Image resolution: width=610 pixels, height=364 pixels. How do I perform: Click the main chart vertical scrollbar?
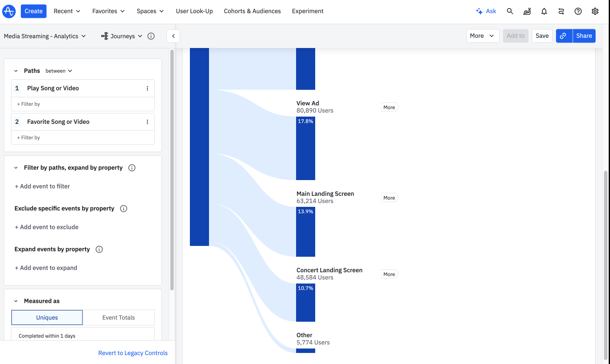[x=606, y=265]
